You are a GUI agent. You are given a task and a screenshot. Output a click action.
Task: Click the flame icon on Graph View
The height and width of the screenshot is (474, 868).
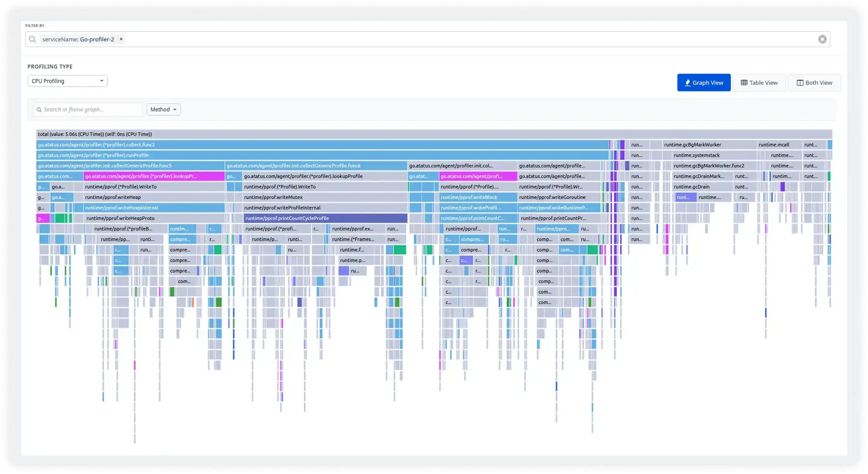click(687, 83)
